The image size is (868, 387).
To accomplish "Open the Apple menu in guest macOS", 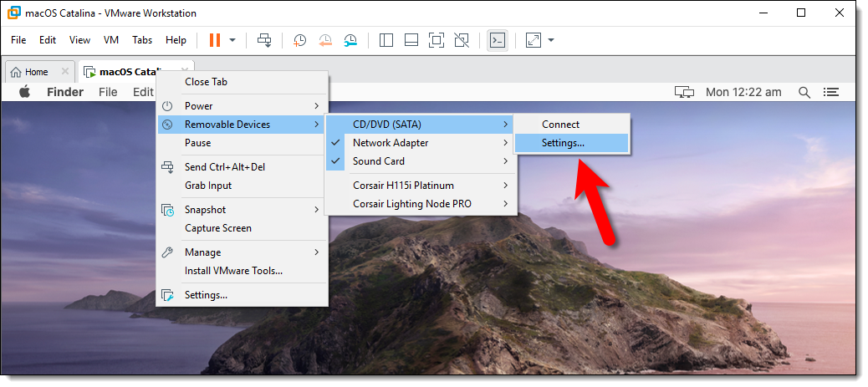I will [x=24, y=92].
